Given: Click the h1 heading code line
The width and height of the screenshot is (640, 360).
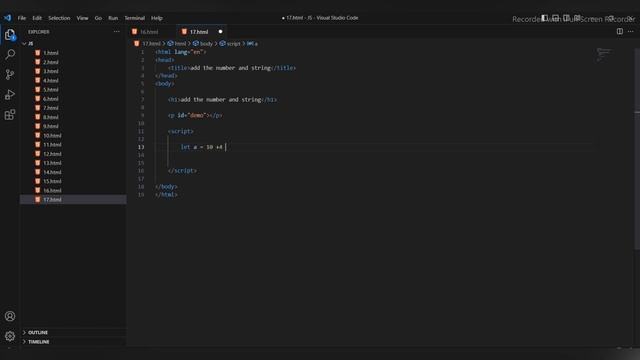Looking at the screenshot, I should coord(222,100).
